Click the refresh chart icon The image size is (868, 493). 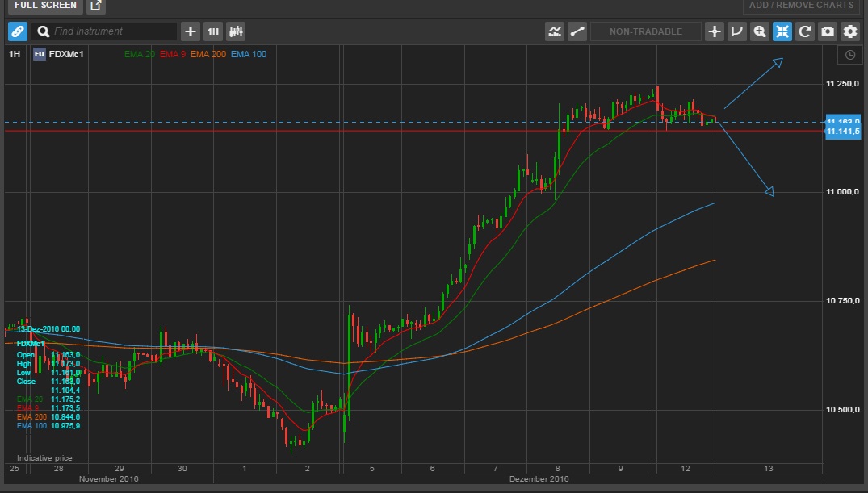point(805,31)
